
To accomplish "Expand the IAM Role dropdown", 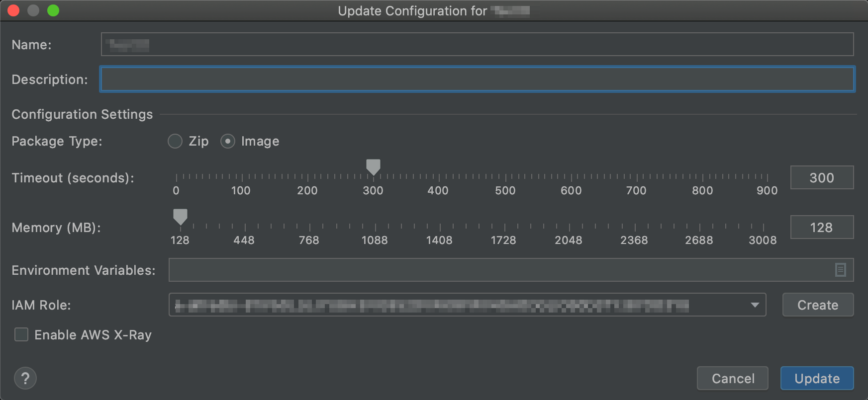I will [x=755, y=305].
